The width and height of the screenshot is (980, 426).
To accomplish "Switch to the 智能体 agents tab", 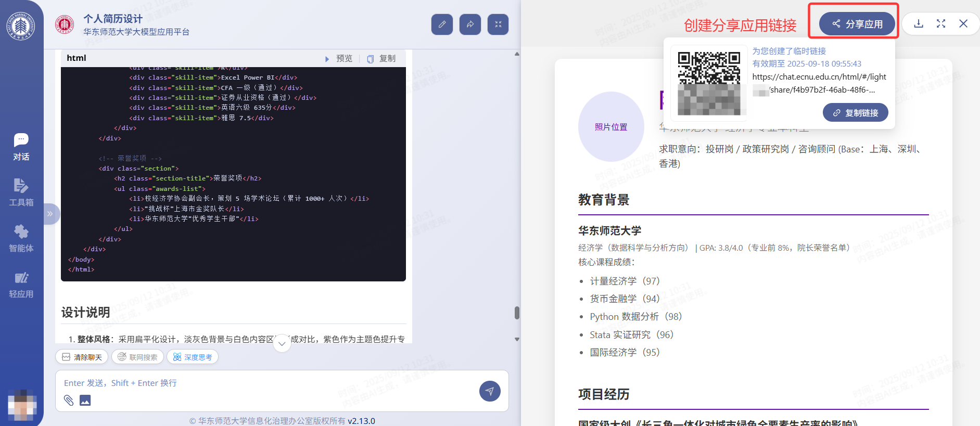I will pos(21,238).
